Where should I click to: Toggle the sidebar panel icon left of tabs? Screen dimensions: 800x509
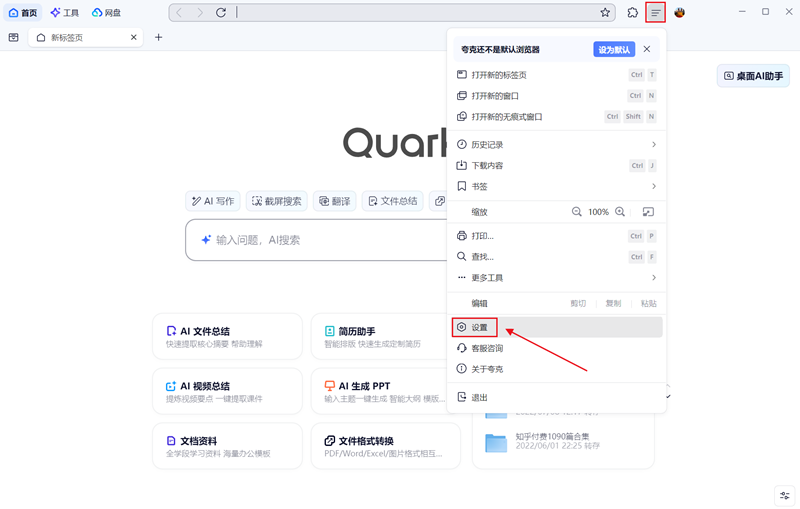(x=14, y=37)
